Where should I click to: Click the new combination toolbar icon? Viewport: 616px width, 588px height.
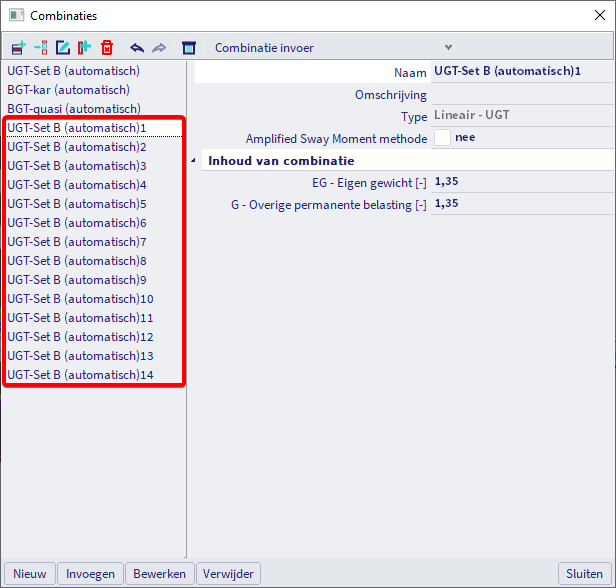pos(19,47)
